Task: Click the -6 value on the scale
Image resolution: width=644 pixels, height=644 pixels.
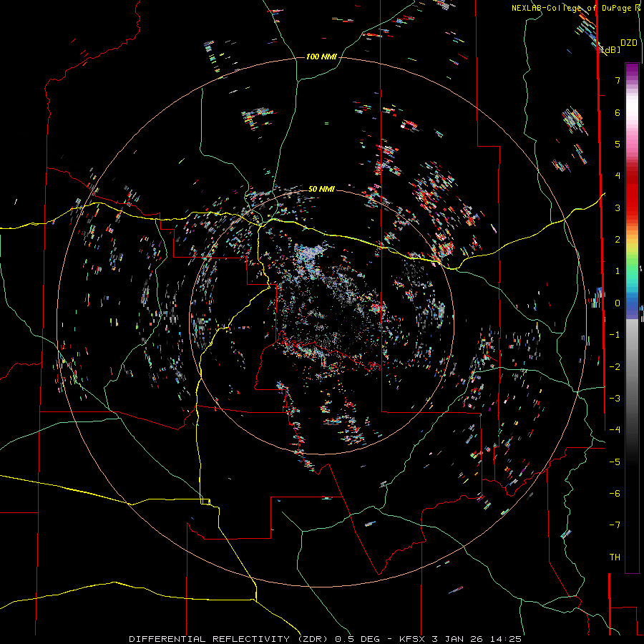Action: click(615, 494)
